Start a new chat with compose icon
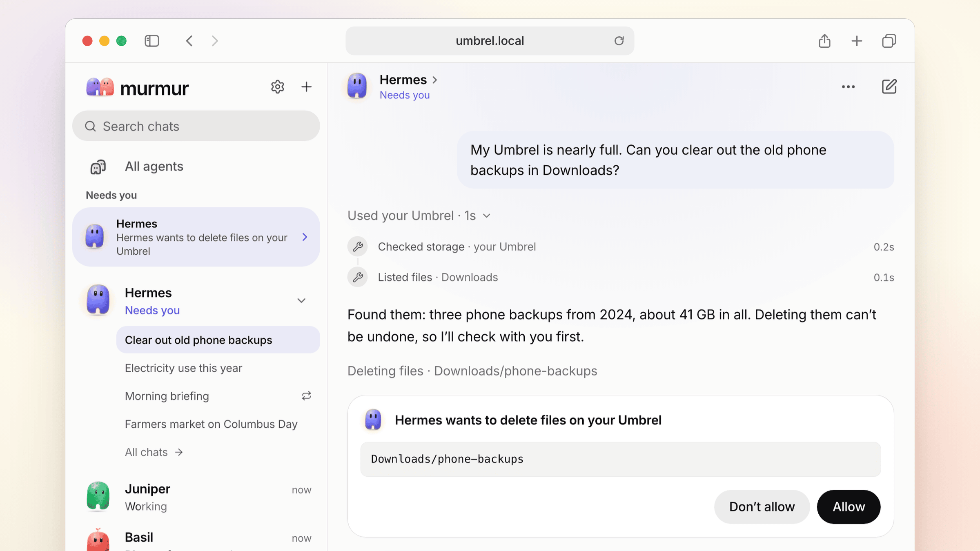Viewport: 980px width, 551px height. 889,87
